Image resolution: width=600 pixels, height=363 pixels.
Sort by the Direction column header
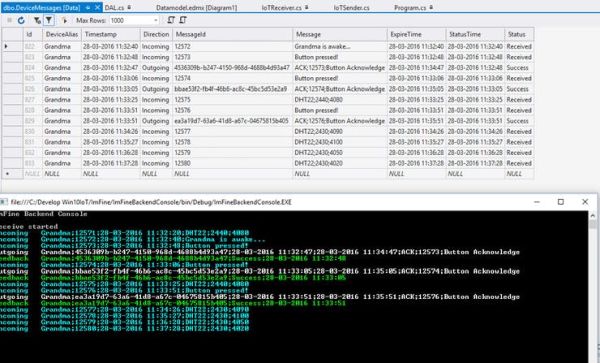(x=156, y=34)
